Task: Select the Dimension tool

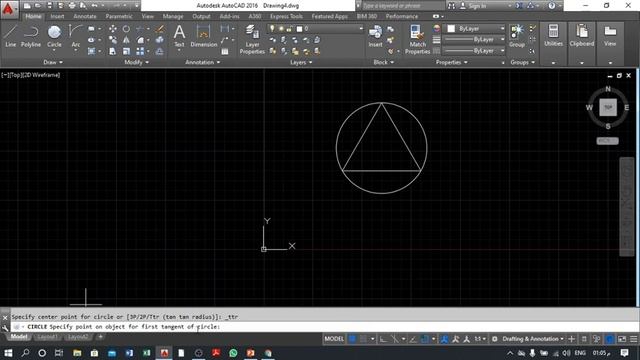Action: 203,36
